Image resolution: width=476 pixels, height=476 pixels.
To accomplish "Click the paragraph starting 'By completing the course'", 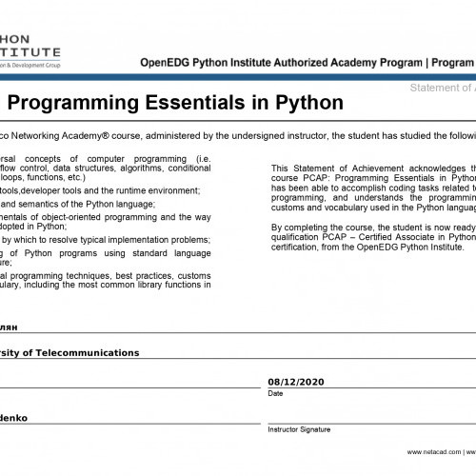I will click(x=373, y=237).
